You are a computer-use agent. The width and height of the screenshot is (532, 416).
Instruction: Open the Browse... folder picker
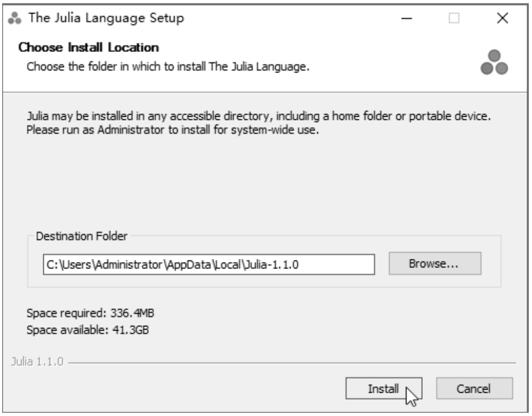click(435, 264)
